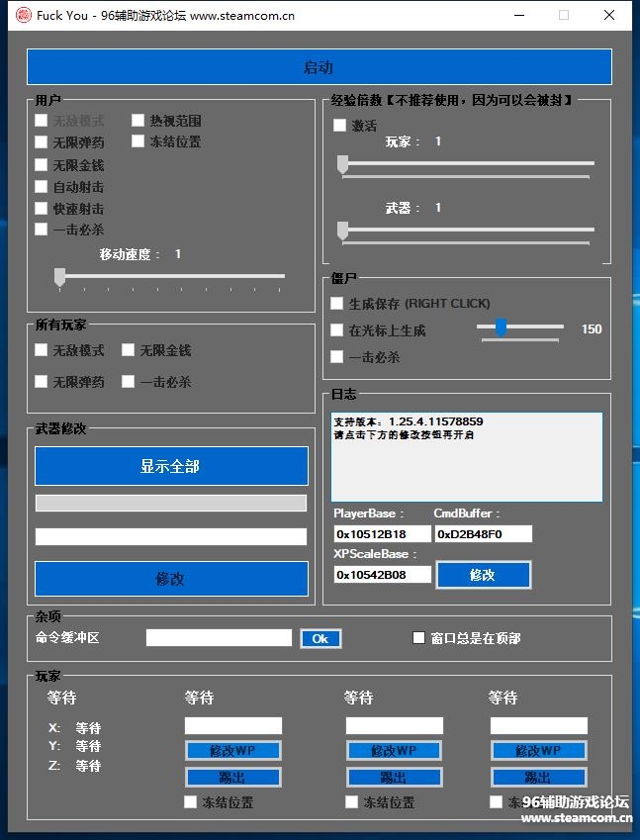Minimize the window
The width and height of the screenshot is (640, 840).
point(519,15)
